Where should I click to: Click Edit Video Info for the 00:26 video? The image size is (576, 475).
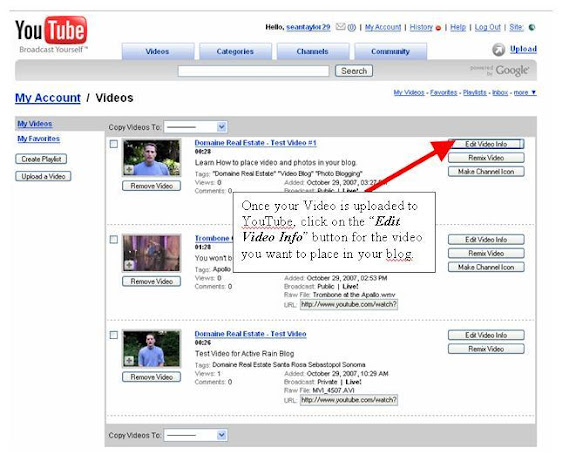click(486, 335)
